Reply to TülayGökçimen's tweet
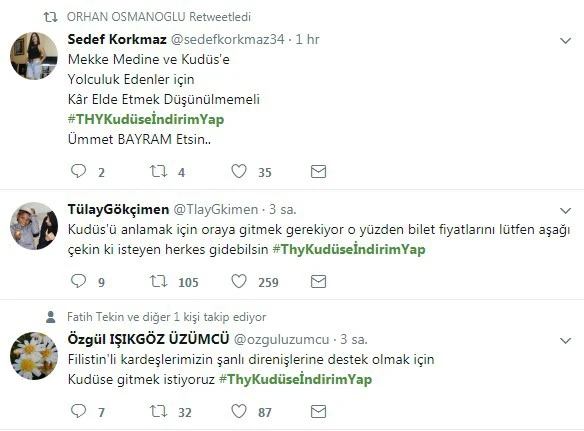The width and height of the screenshot is (584, 431). click(x=79, y=281)
